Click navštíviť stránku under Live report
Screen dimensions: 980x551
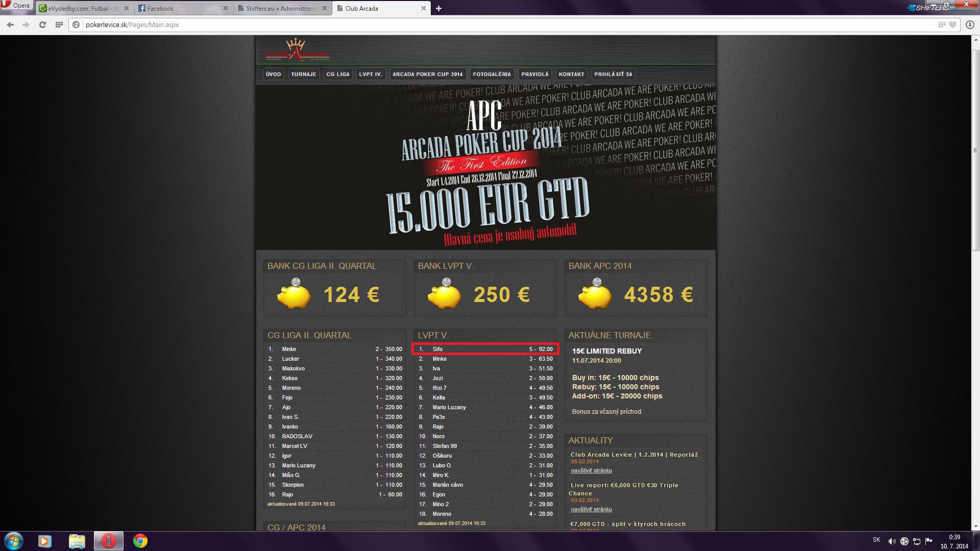click(591, 509)
